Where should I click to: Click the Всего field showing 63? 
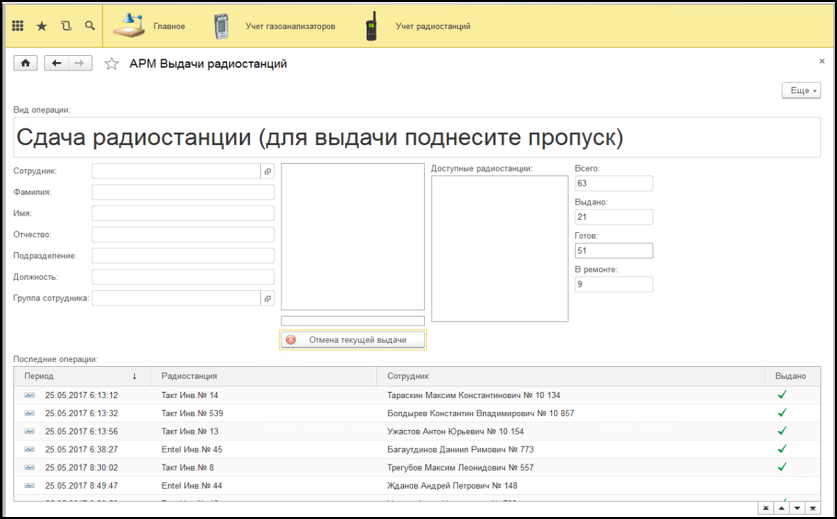point(613,183)
